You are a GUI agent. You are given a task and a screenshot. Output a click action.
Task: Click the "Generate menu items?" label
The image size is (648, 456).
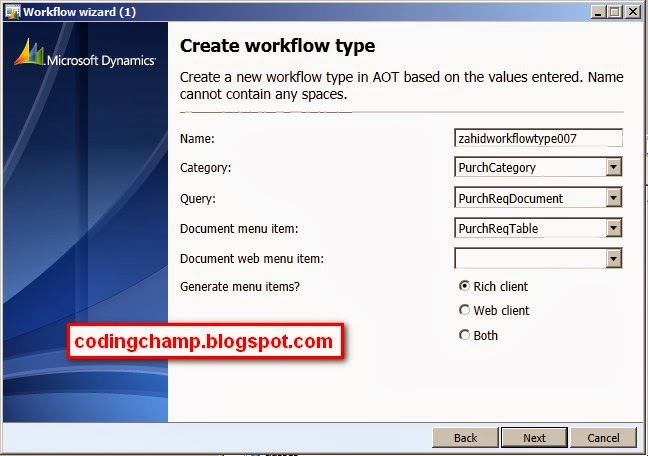tap(240, 286)
